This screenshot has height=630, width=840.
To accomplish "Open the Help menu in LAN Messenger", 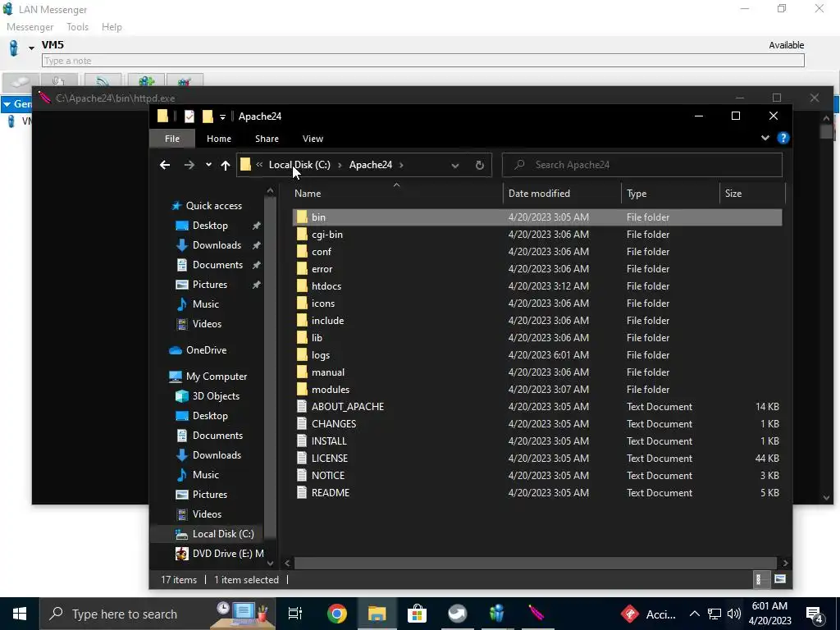I will [x=112, y=27].
